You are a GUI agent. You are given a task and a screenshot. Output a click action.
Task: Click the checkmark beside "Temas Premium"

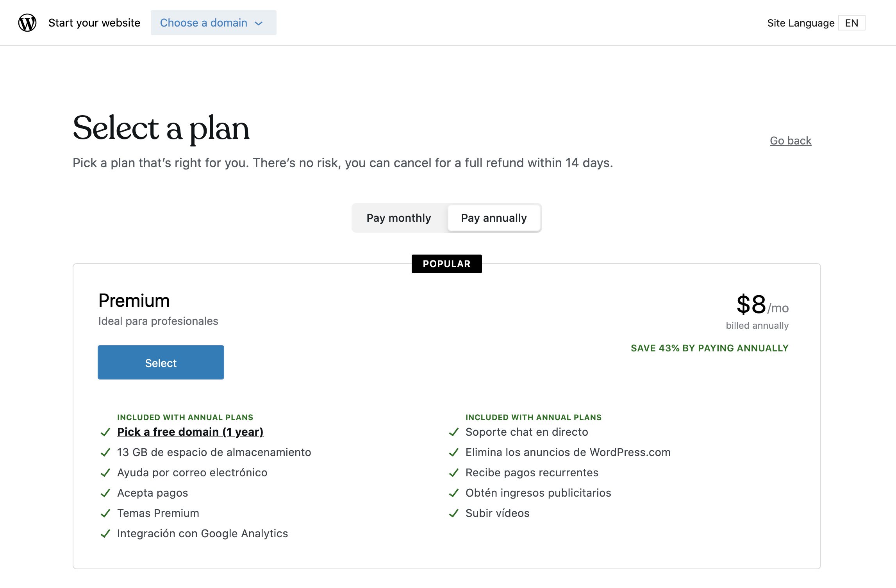[x=105, y=513]
